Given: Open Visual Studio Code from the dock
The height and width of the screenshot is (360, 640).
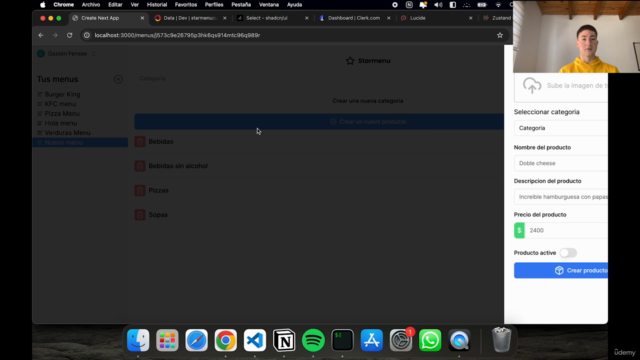Looking at the screenshot, I should tap(255, 340).
